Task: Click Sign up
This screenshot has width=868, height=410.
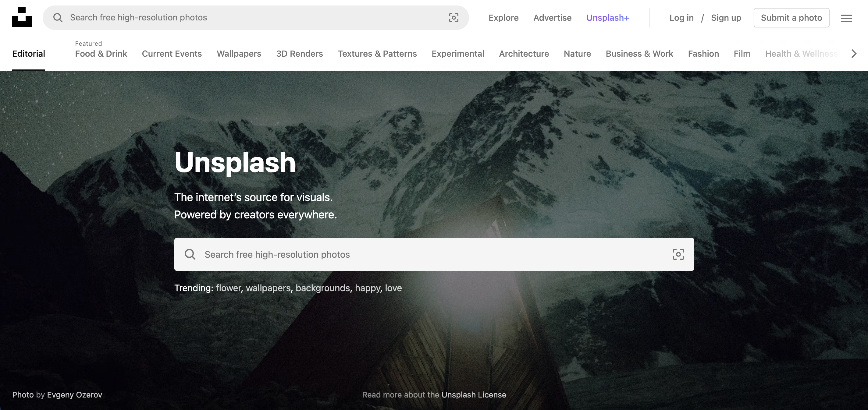Action: tap(726, 18)
